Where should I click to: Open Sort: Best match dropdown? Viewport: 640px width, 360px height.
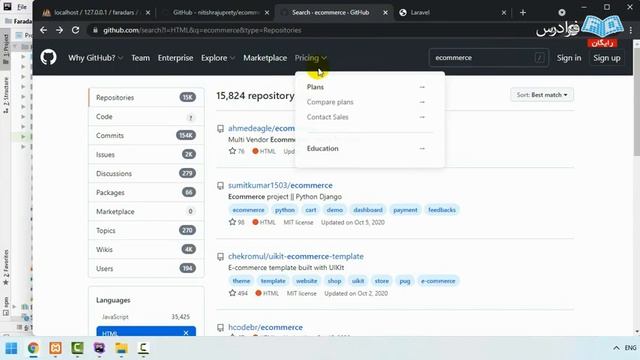[542, 95]
